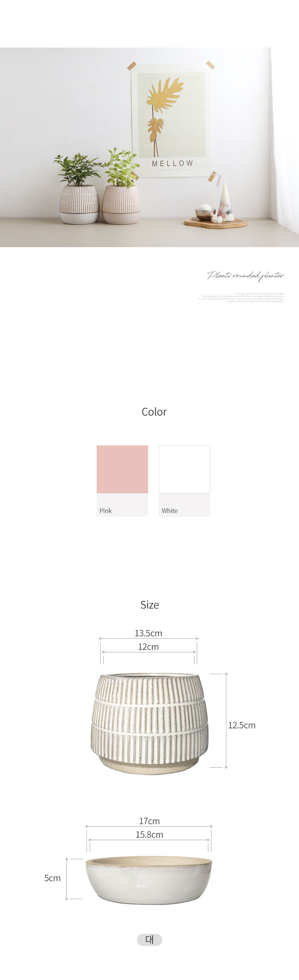Click the MELLOW poster on the wall
The image size is (299, 980).
point(172,120)
